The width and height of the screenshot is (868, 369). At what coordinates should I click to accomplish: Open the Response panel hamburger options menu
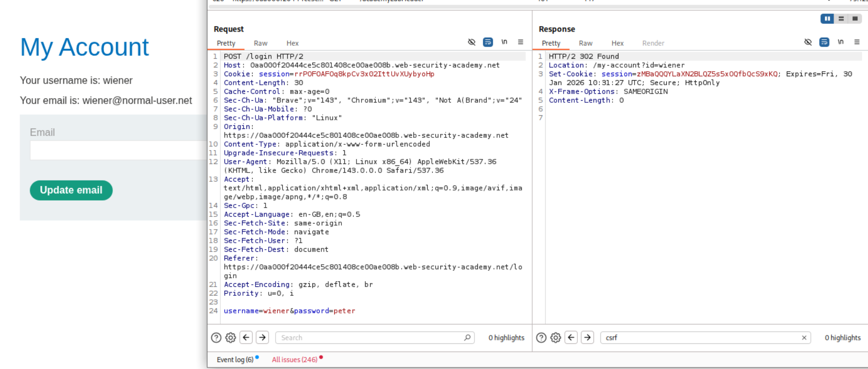(x=857, y=42)
